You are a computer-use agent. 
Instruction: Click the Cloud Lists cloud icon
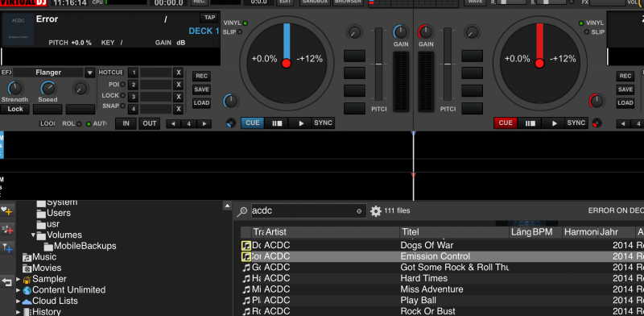(x=27, y=301)
